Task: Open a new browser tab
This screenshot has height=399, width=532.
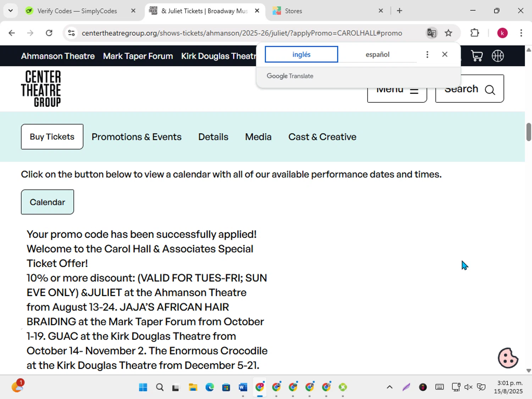Action: pyautogui.click(x=399, y=11)
